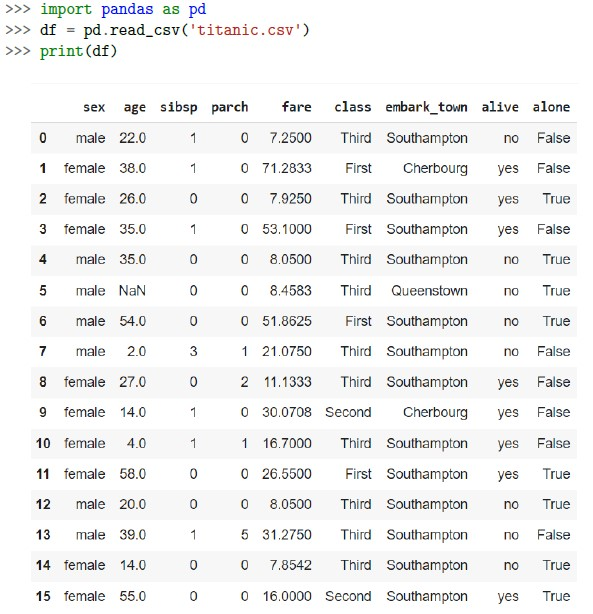The height and width of the screenshot is (614, 593).
Task: Click the 'class' column header
Action: (x=353, y=107)
